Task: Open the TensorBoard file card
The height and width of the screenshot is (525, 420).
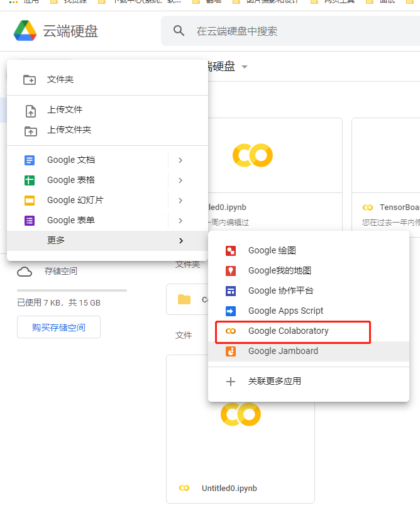Action: point(386,177)
